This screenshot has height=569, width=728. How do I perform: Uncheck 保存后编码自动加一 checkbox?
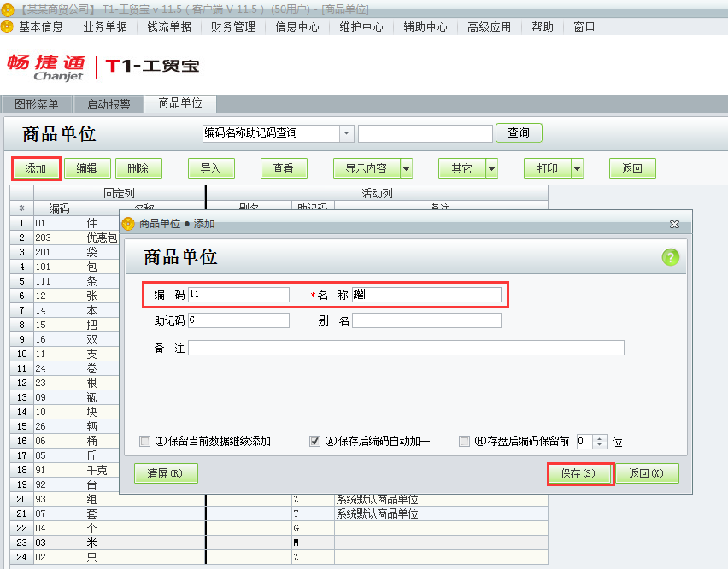point(316,441)
